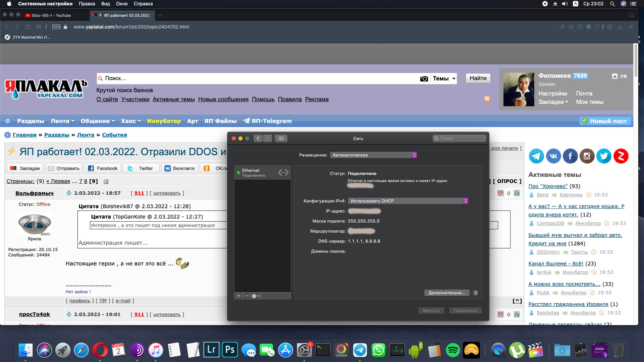Reload the browser page
644x362 pixels.
(x=28, y=27)
